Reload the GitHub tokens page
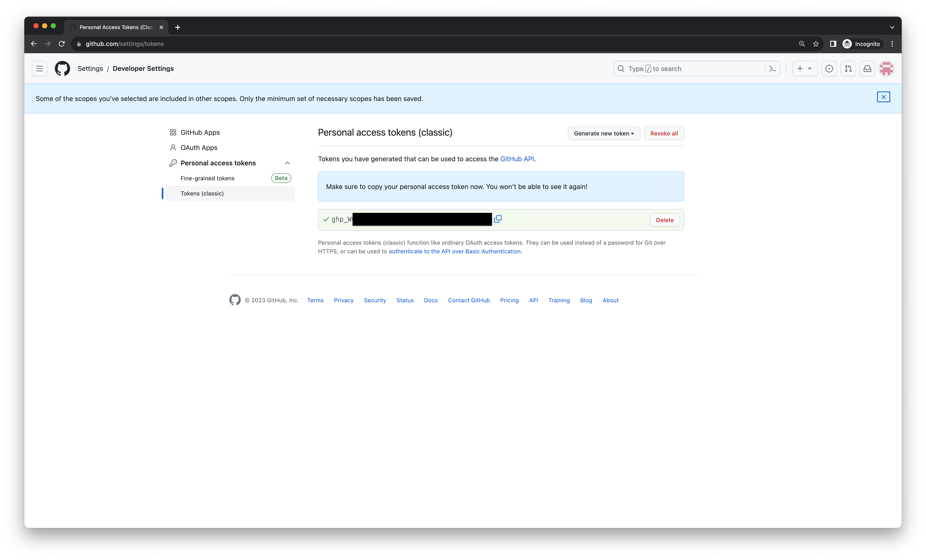The width and height of the screenshot is (926, 560). [x=62, y=44]
